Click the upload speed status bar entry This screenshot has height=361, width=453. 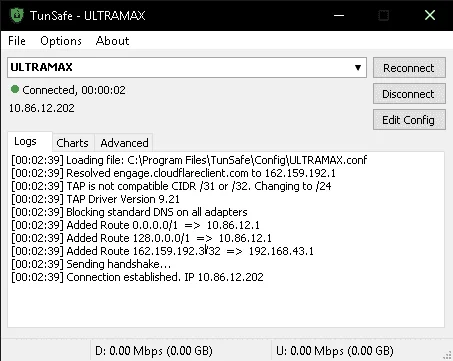click(x=335, y=351)
